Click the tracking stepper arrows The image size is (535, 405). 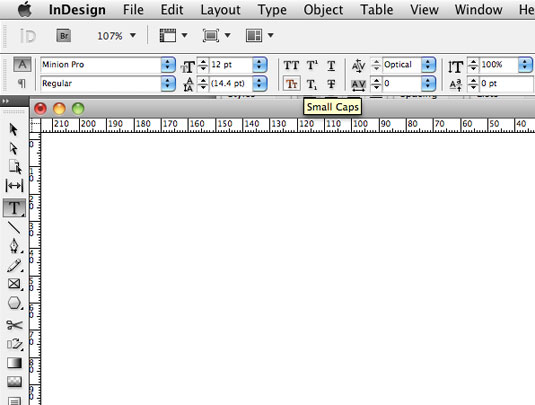(376, 84)
